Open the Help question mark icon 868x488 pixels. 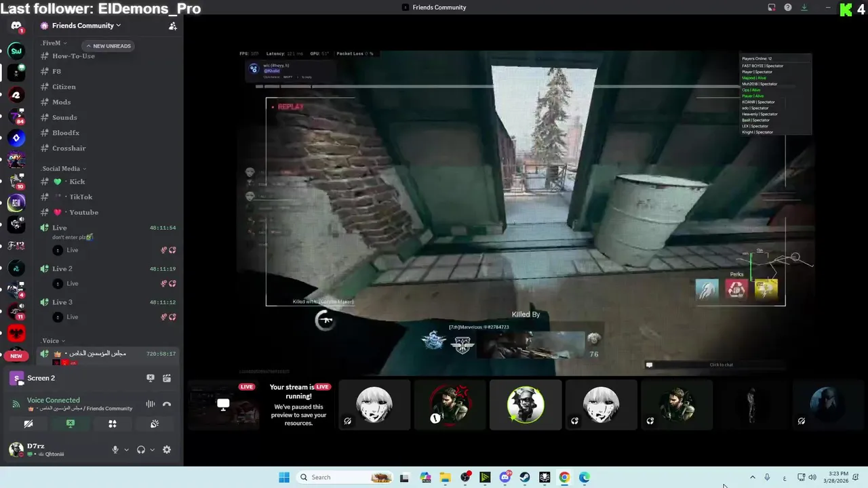[x=788, y=7]
